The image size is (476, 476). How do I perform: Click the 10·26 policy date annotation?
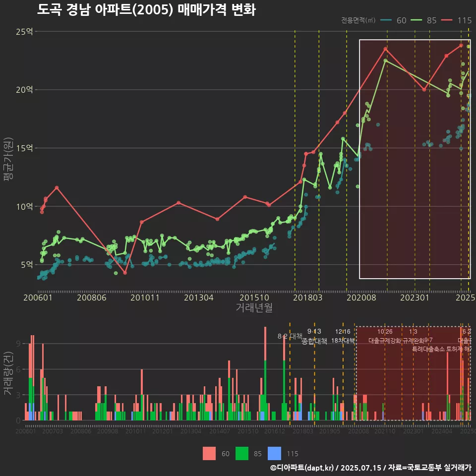click(385, 332)
